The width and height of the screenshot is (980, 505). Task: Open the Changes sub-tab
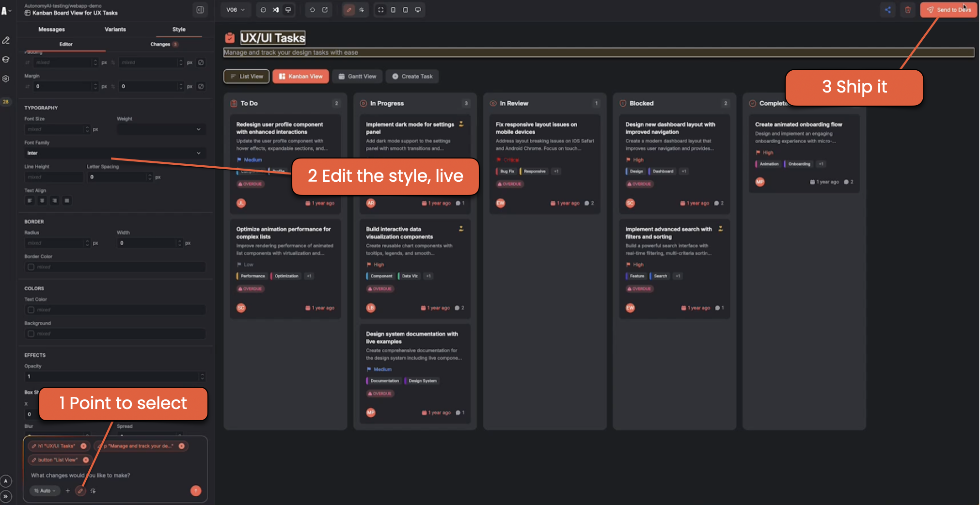coord(164,44)
